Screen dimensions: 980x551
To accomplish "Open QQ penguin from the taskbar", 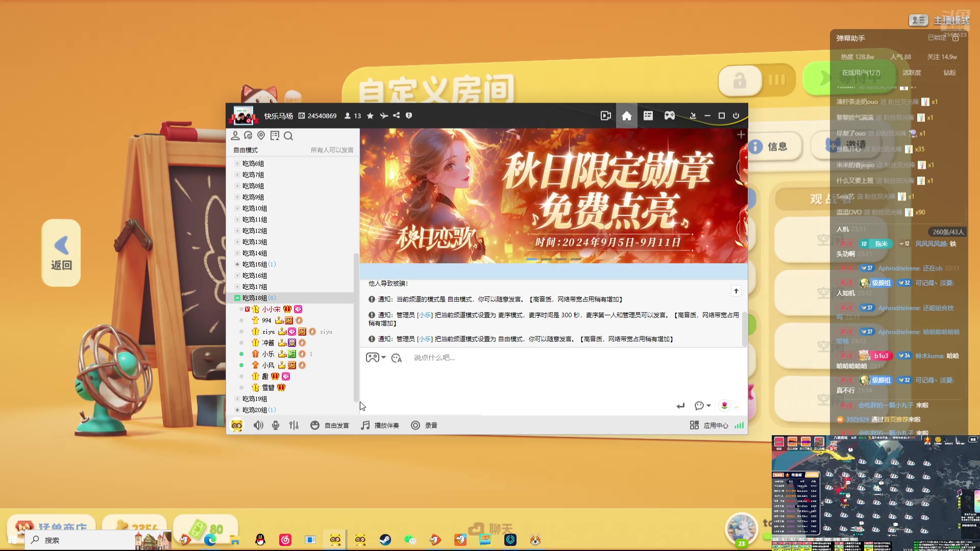I will [x=260, y=540].
